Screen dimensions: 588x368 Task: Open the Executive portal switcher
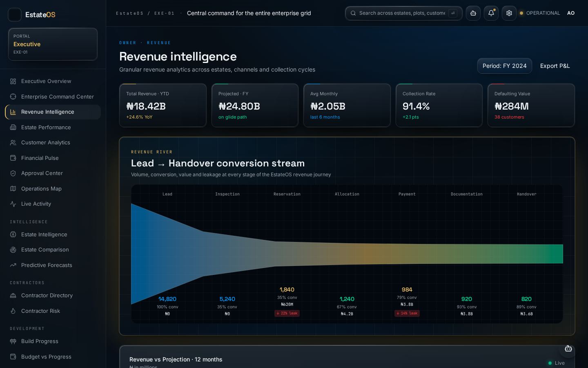point(53,44)
